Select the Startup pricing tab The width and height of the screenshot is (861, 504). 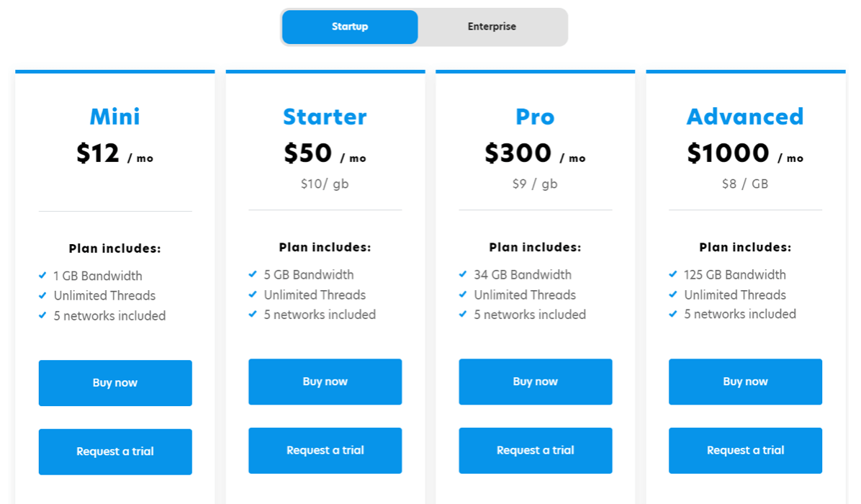coord(350,27)
